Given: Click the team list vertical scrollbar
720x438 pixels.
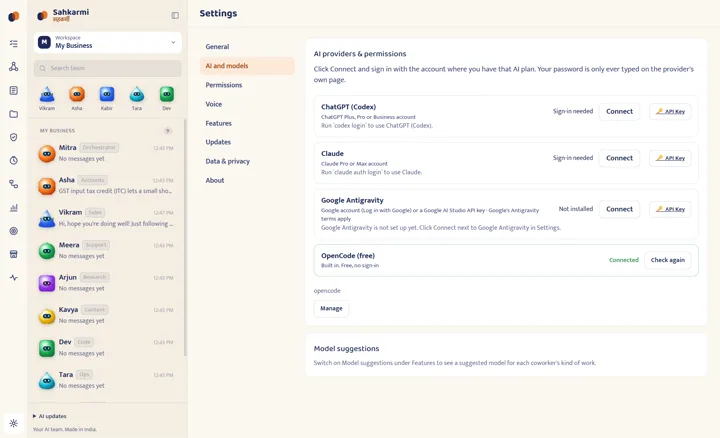Looking at the screenshot, I should pos(185,237).
